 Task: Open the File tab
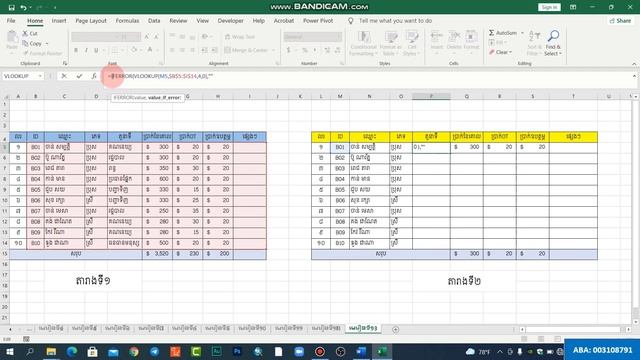(11, 20)
